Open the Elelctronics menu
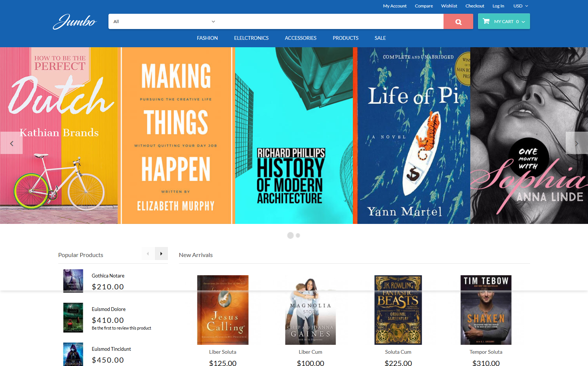 (x=251, y=38)
